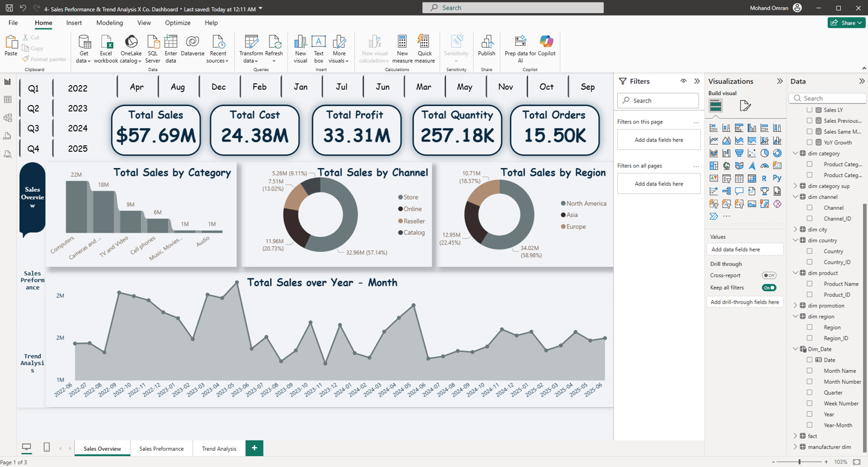Viewport: 868px width, 467px height.
Task: Select Q1 in the quarter slicer
Action: coord(34,89)
